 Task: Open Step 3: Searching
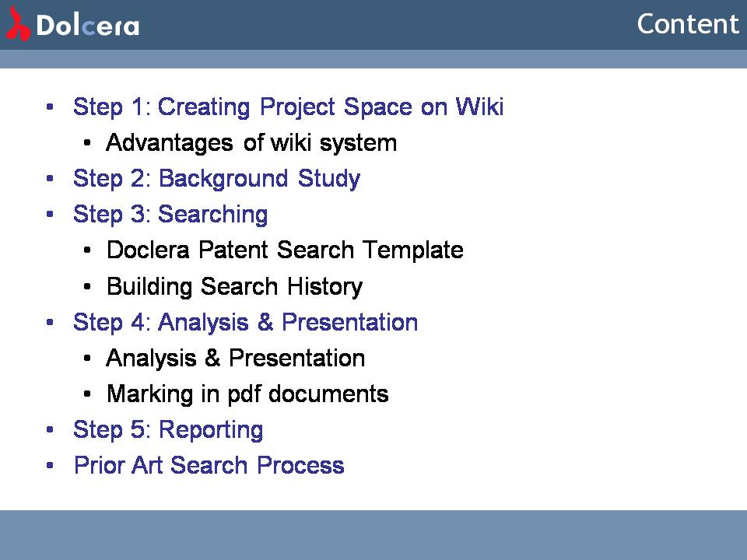click(170, 215)
